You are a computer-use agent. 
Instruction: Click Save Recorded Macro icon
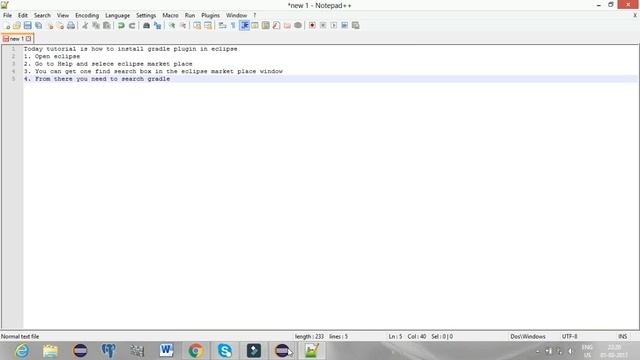point(356,26)
